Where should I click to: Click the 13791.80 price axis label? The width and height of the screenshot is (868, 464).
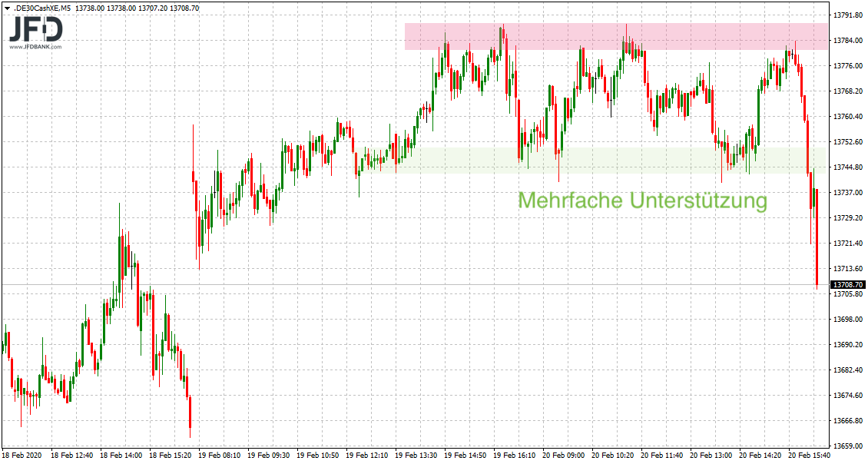click(847, 15)
